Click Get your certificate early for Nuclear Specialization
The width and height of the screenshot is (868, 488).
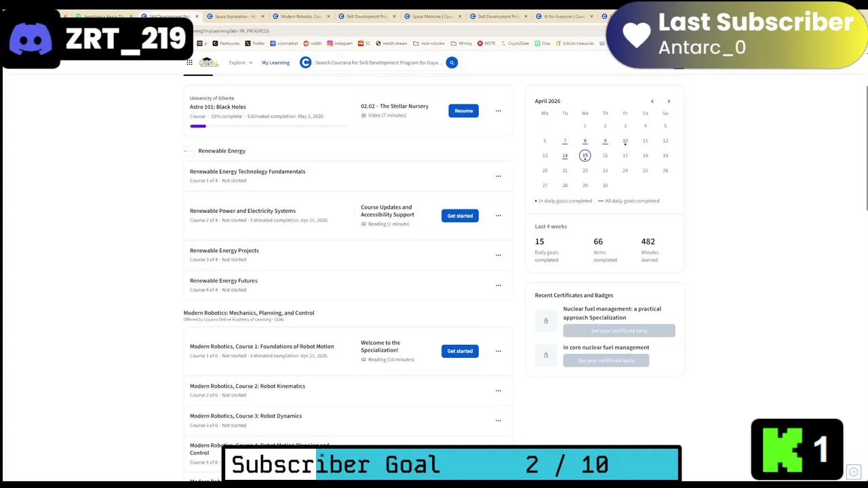pos(619,331)
